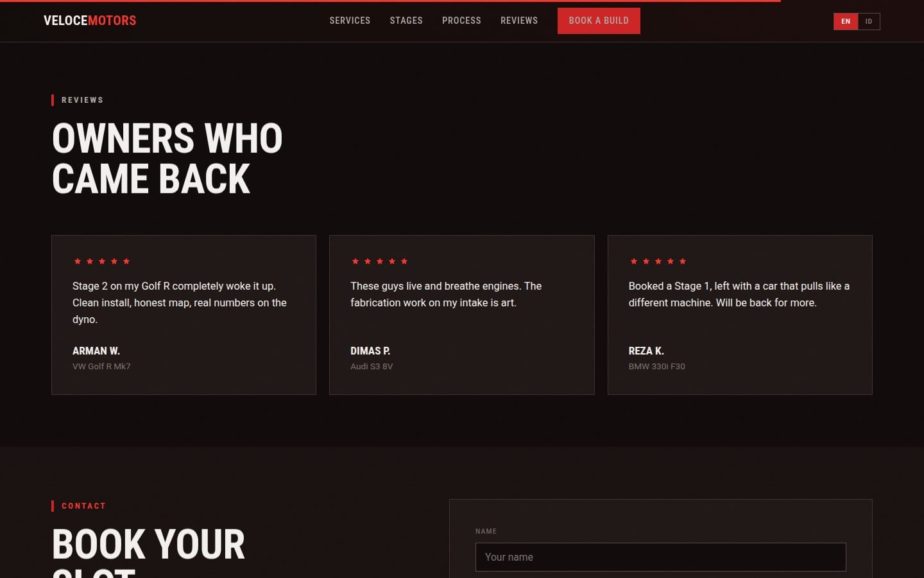Select the Reviews nav link
924x578 pixels.
(x=519, y=21)
